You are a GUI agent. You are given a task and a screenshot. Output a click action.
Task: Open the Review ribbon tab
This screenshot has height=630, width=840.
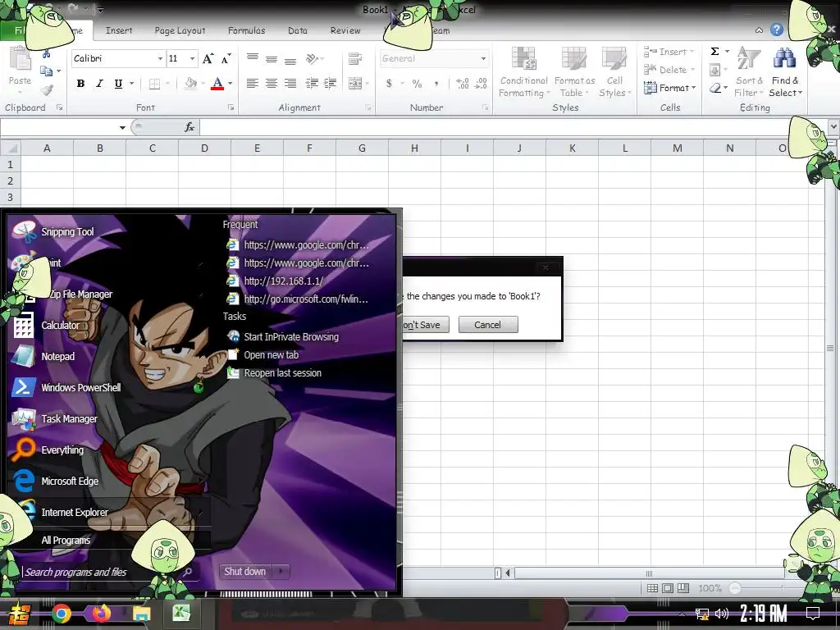coord(345,30)
